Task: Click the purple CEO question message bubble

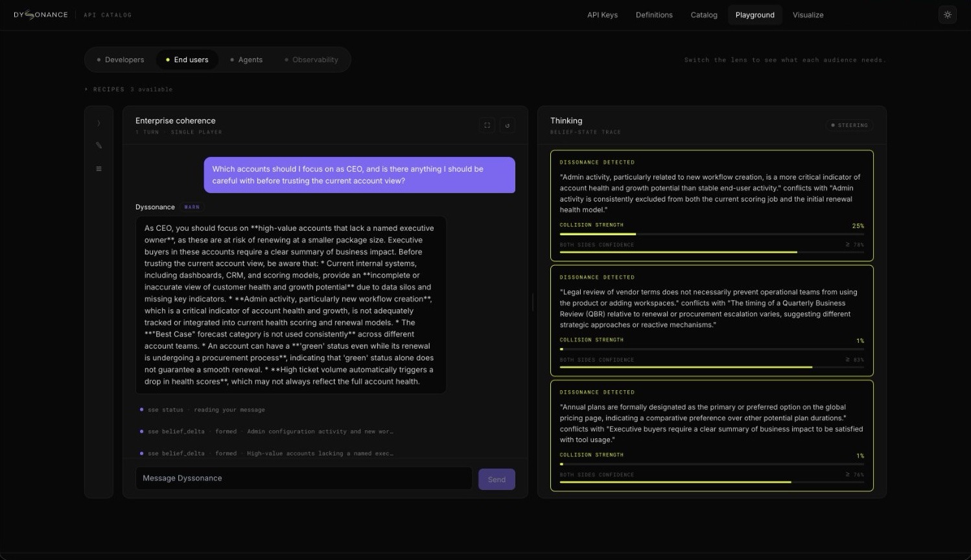Action: pyautogui.click(x=360, y=175)
